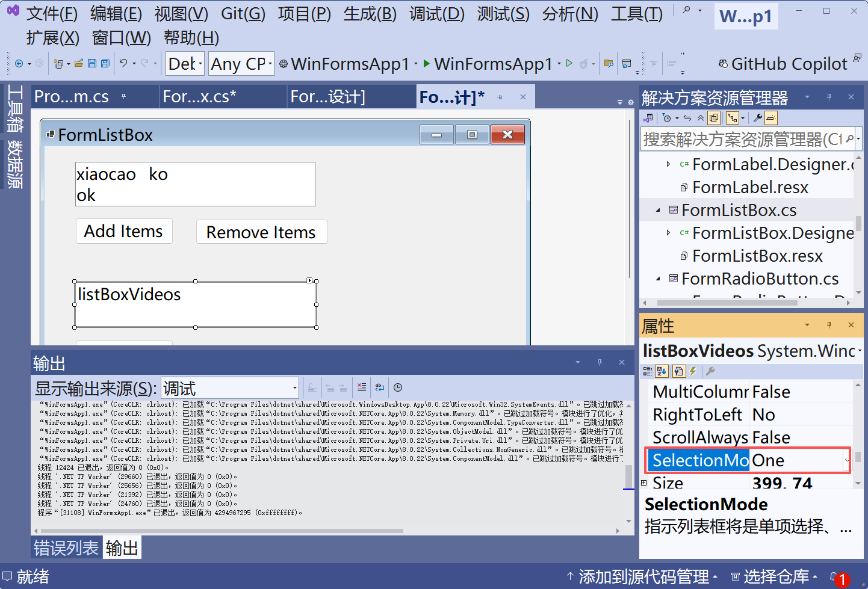The width and height of the screenshot is (868, 589).
Task: Sort properties alphabetically in the Properties panel
Action: [662, 371]
